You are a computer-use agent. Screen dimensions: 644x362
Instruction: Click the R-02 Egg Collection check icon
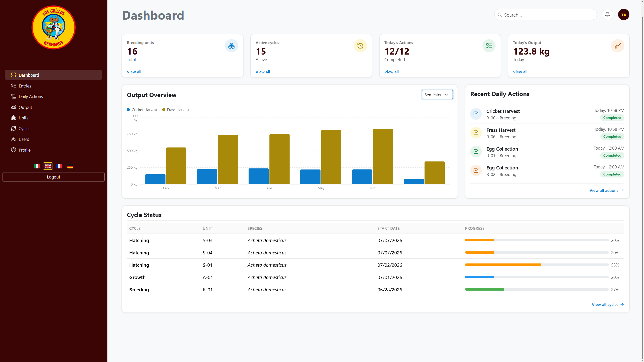pyautogui.click(x=476, y=170)
